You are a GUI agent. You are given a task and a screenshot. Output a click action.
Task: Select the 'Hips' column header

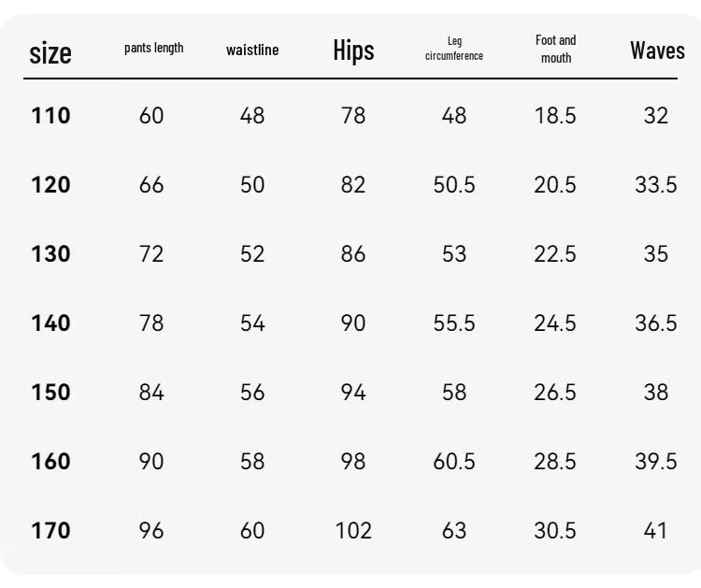pyautogui.click(x=353, y=50)
